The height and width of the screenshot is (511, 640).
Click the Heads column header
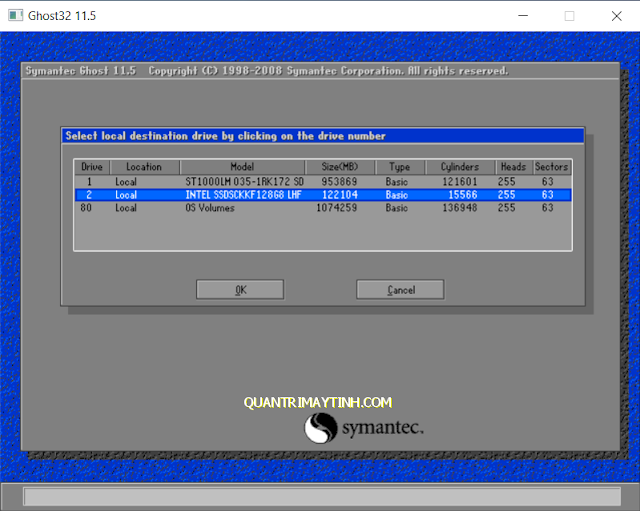coord(513,167)
